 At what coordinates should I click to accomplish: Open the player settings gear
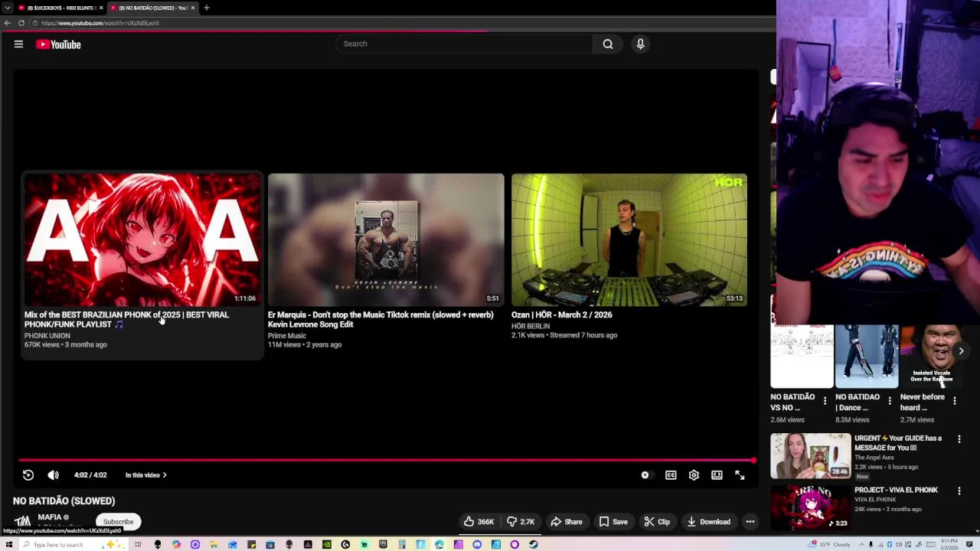coord(694,475)
